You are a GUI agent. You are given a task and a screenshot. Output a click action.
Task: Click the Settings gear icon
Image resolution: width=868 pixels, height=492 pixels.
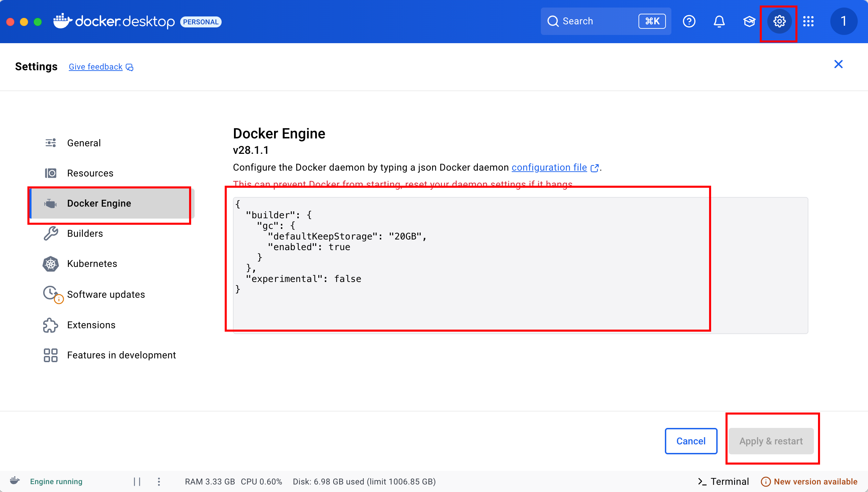tap(779, 21)
